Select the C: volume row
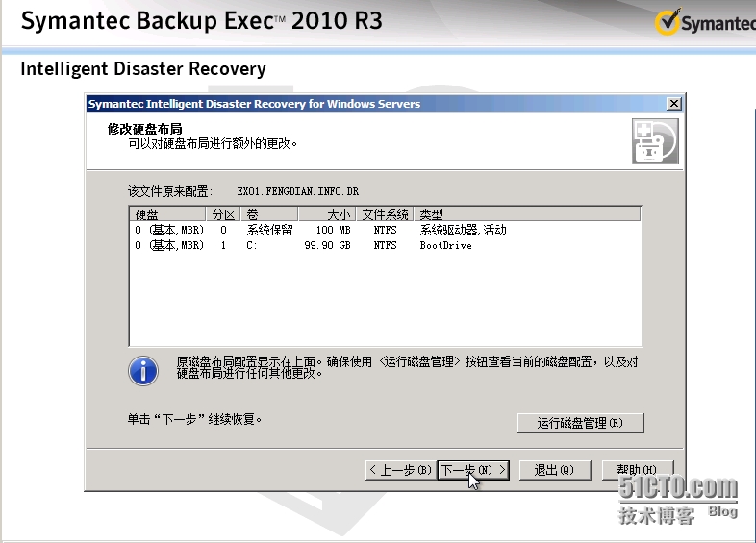This screenshot has height=543, width=756. coord(386,245)
